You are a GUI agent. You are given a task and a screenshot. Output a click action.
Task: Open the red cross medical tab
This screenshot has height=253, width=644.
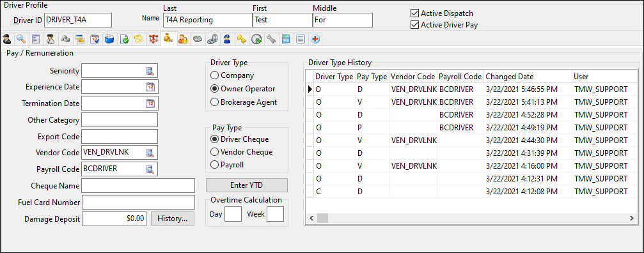coord(316,40)
